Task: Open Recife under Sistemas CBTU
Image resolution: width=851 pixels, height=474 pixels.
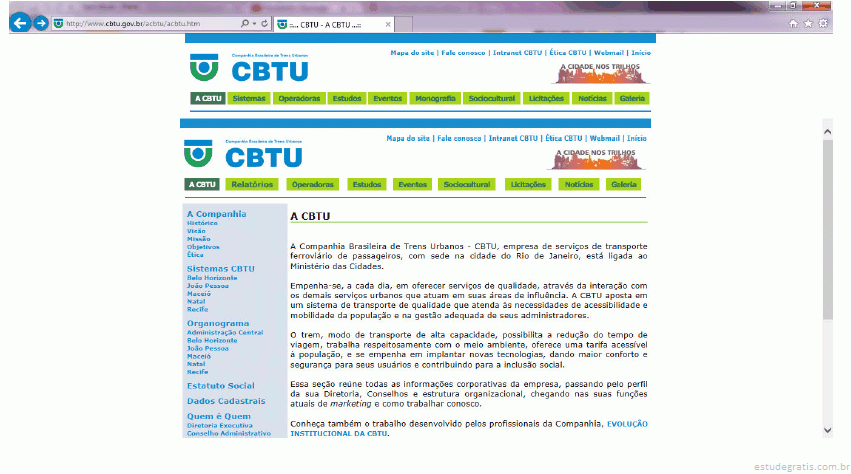Action: tap(197, 309)
